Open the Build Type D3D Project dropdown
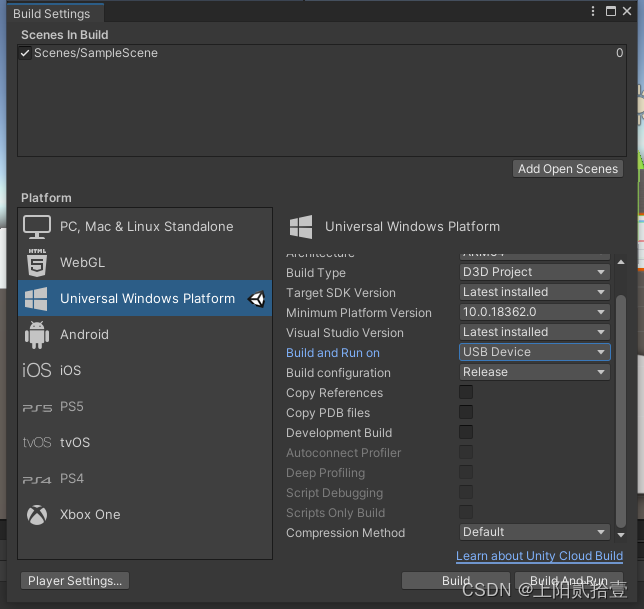 pyautogui.click(x=534, y=272)
